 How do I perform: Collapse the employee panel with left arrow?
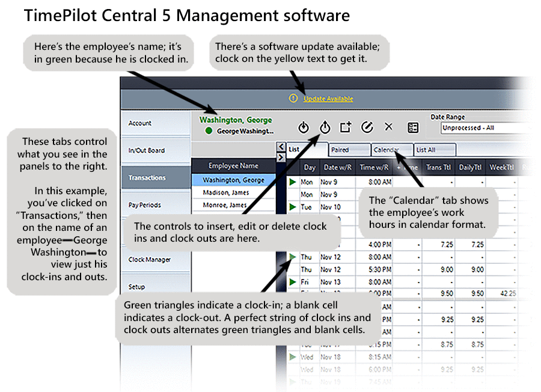[x=281, y=145]
